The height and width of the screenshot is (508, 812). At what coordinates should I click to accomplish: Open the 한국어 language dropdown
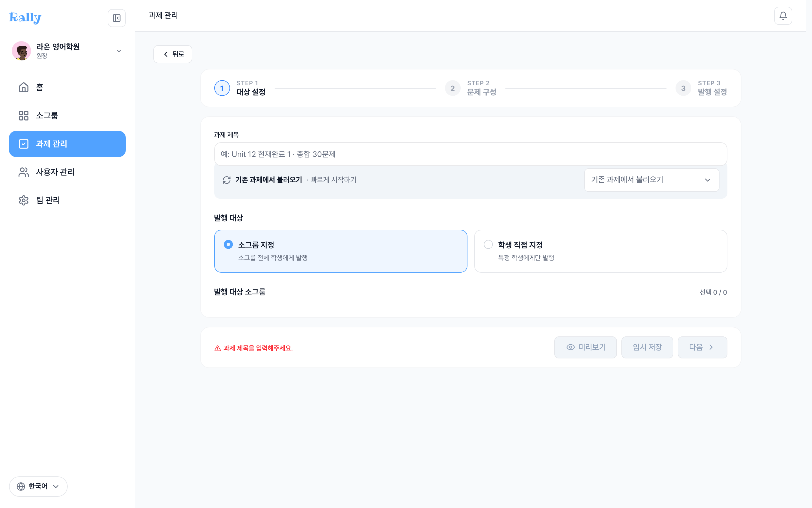pos(38,486)
